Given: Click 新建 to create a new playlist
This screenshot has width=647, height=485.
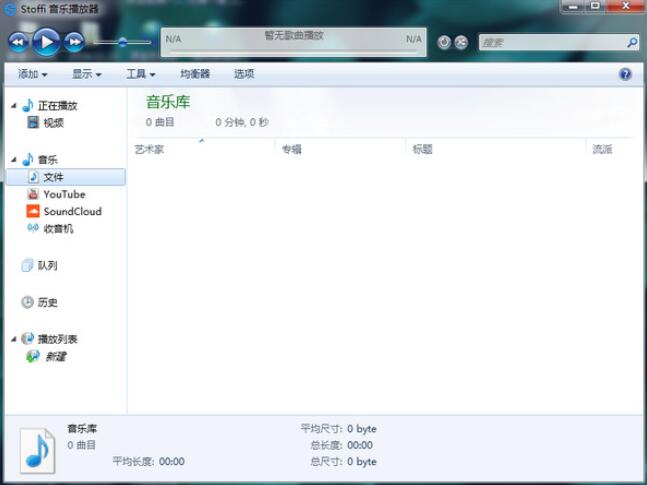Looking at the screenshot, I should (54, 356).
